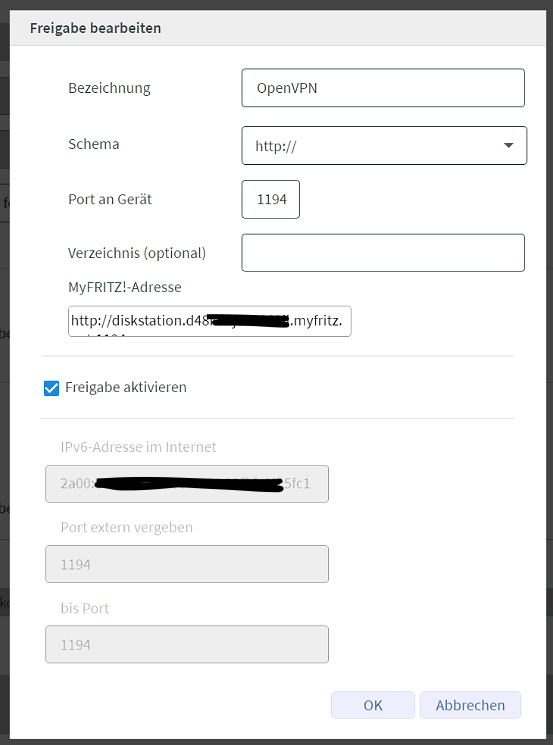
Task: Click into the empty Verzeichnis field
Action: point(383,253)
